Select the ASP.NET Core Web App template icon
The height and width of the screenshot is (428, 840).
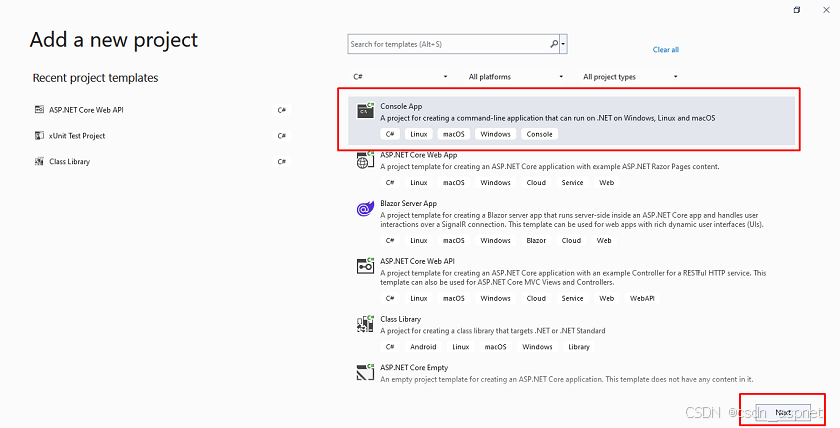click(365, 160)
